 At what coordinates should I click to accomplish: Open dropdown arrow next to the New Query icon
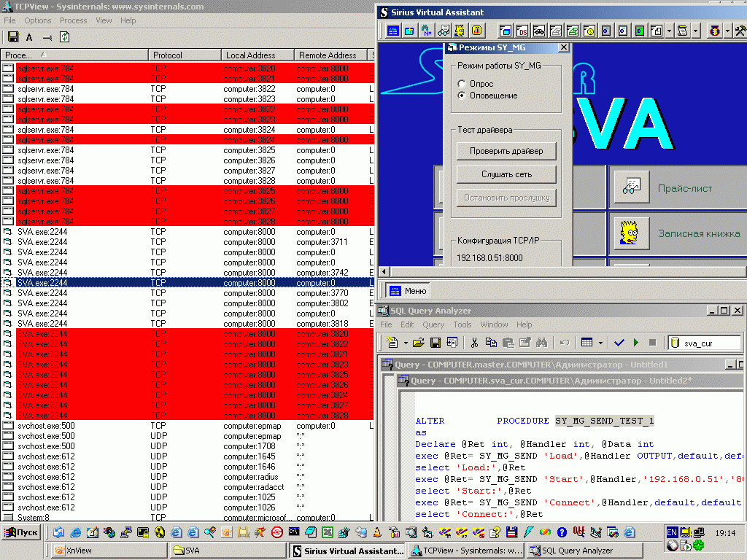coord(406,343)
